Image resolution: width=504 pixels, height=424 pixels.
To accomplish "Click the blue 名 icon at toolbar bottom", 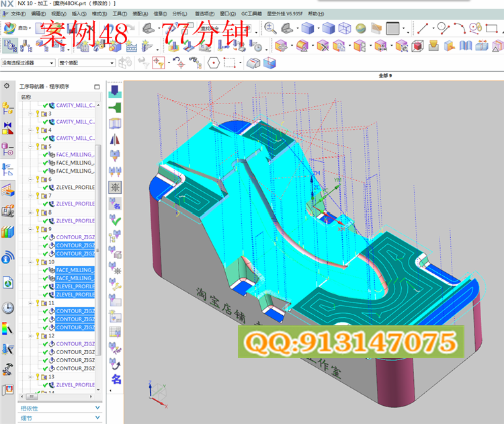I will [116, 380].
